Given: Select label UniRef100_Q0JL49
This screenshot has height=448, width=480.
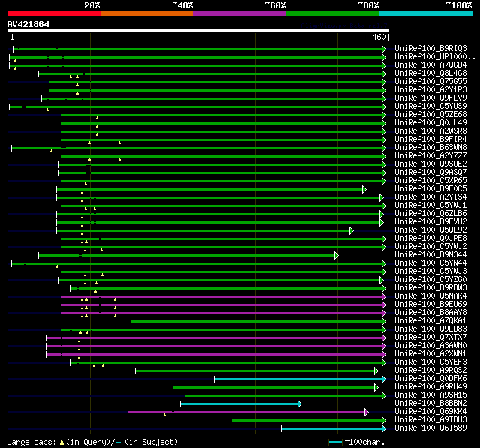Looking at the screenshot, I should (430, 122).
